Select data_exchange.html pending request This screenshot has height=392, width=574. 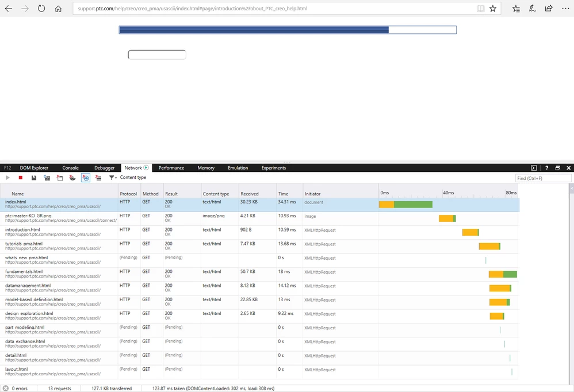pos(259,344)
